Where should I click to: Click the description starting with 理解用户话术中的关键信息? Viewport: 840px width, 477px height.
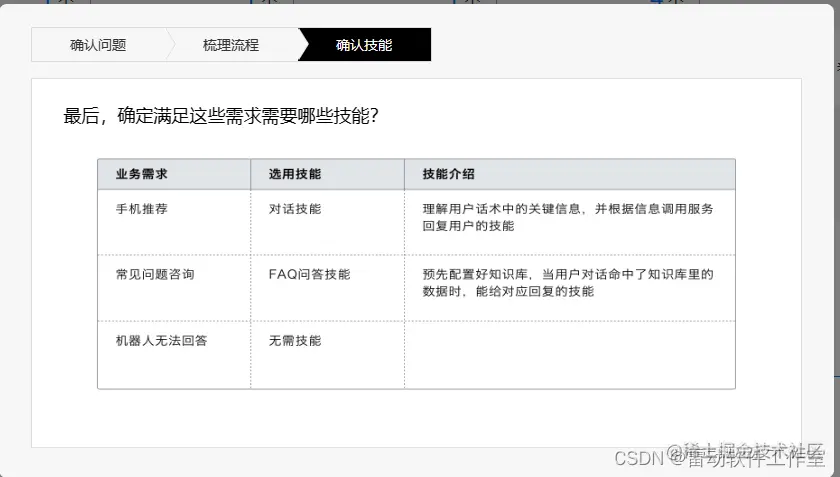tap(568, 217)
